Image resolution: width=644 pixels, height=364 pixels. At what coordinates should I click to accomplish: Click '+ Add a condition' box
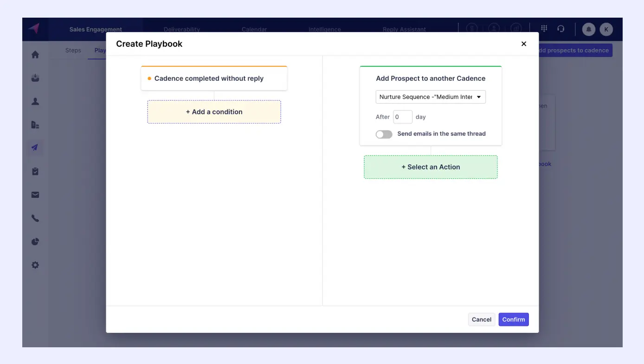point(214,112)
